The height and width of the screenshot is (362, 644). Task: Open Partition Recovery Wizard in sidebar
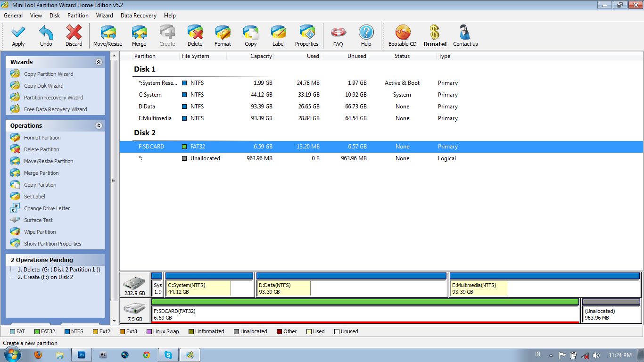point(53,98)
